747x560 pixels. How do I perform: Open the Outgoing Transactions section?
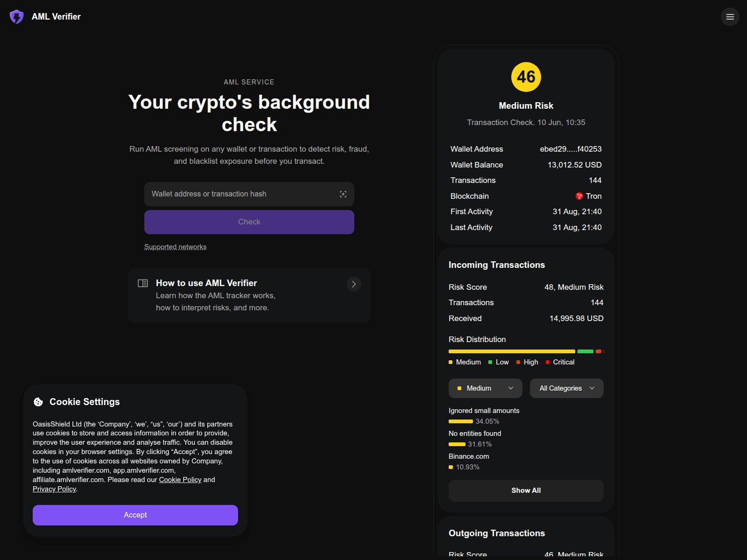[x=497, y=533]
